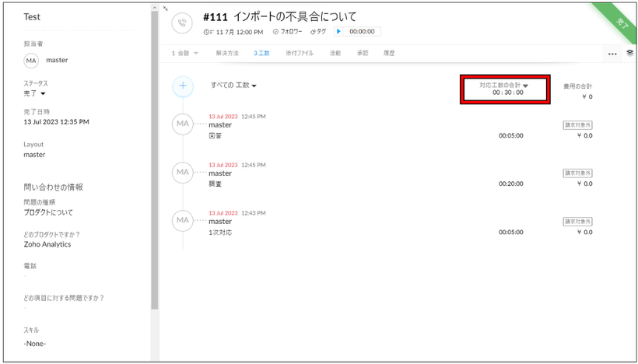Click the フォロワー follower icon
The height and width of the screenshot is (364, 638).
276,32
